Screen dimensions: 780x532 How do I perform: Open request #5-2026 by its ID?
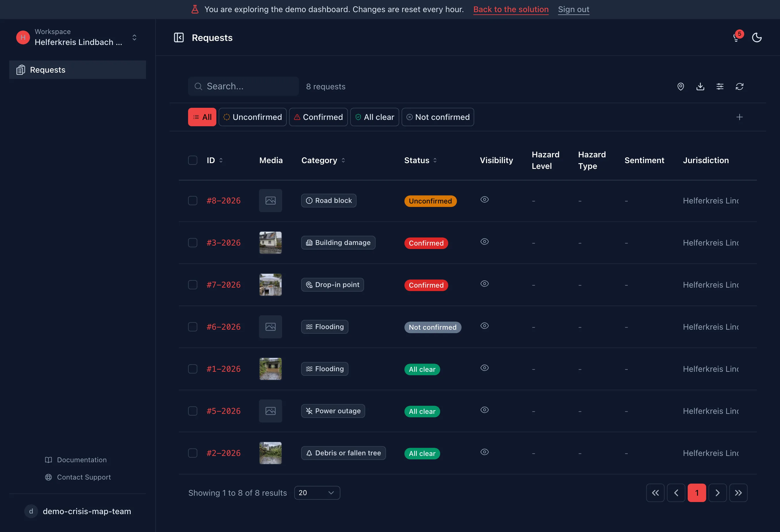tap(224, 411)
